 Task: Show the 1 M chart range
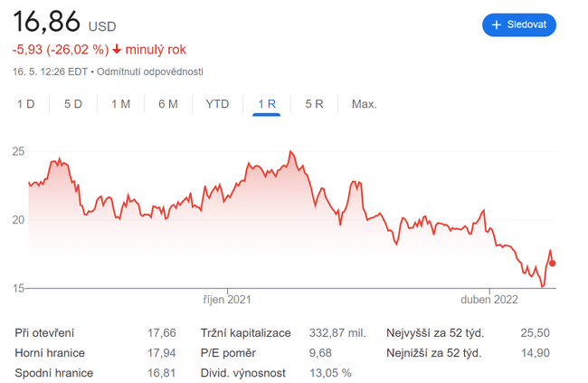[x=120, y=104]
